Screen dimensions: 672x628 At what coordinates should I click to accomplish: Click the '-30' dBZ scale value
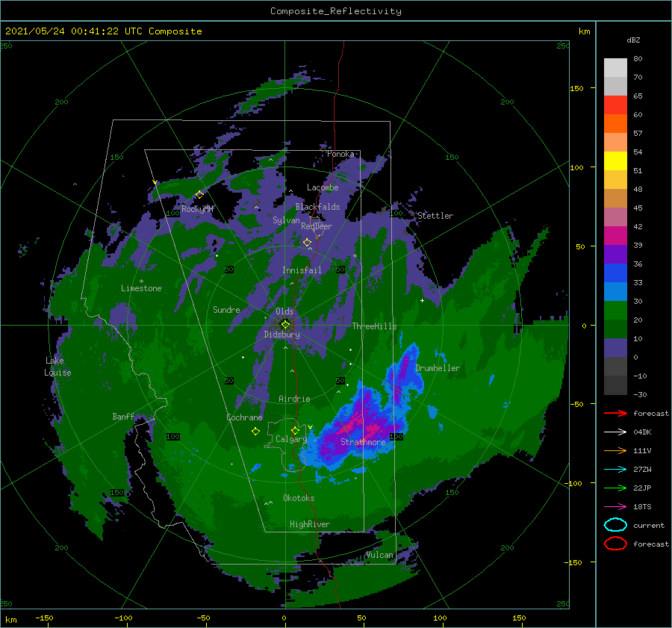tap(641, 394)
